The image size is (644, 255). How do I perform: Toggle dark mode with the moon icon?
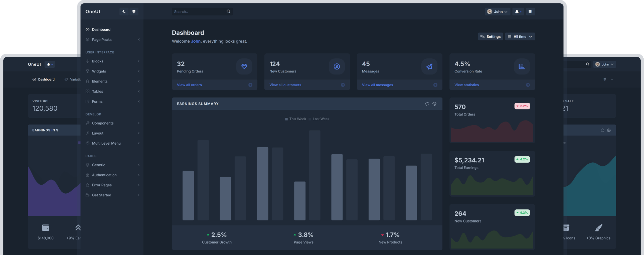tap(124, 12)
